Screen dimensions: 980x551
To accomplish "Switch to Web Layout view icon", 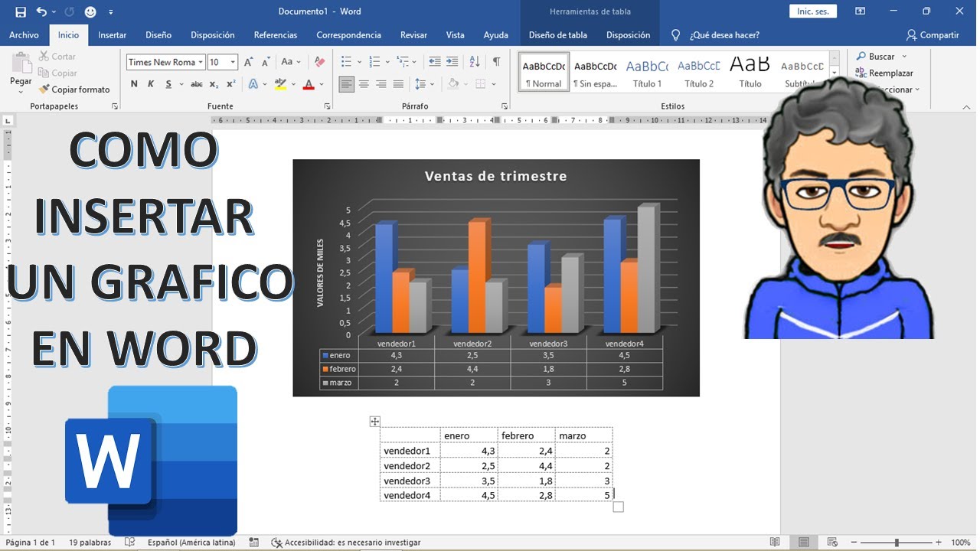I will coord(832,542).
